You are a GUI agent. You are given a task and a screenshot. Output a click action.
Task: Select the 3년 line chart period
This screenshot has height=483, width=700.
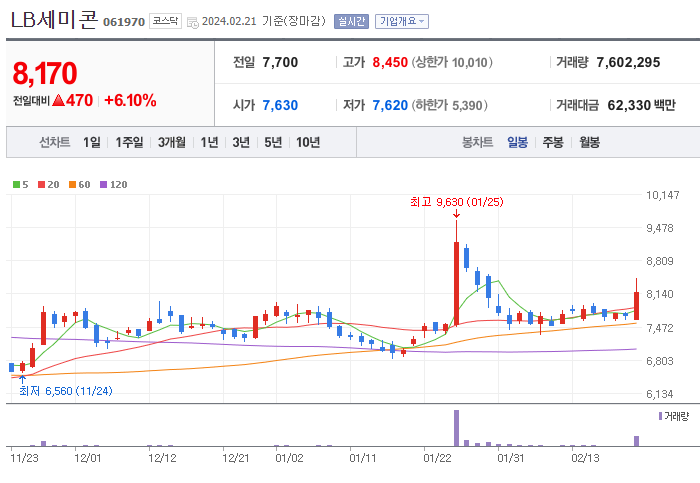(241, 142)
